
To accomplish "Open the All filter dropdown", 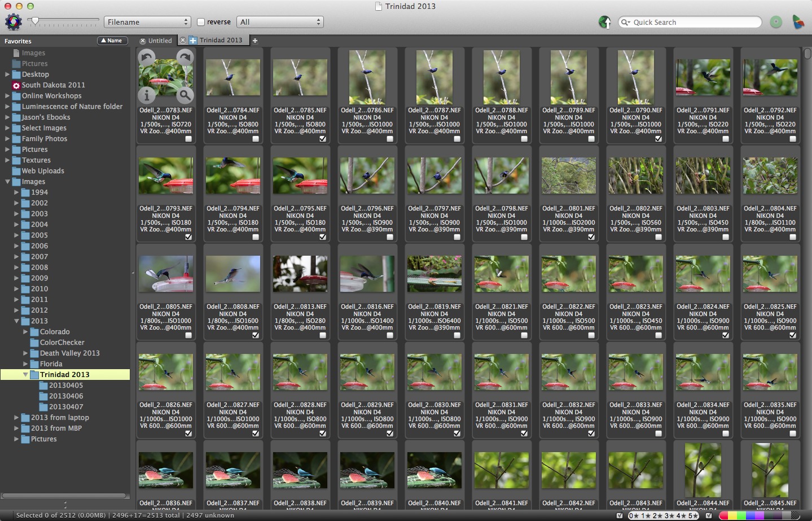I will [x=280, y=22].
